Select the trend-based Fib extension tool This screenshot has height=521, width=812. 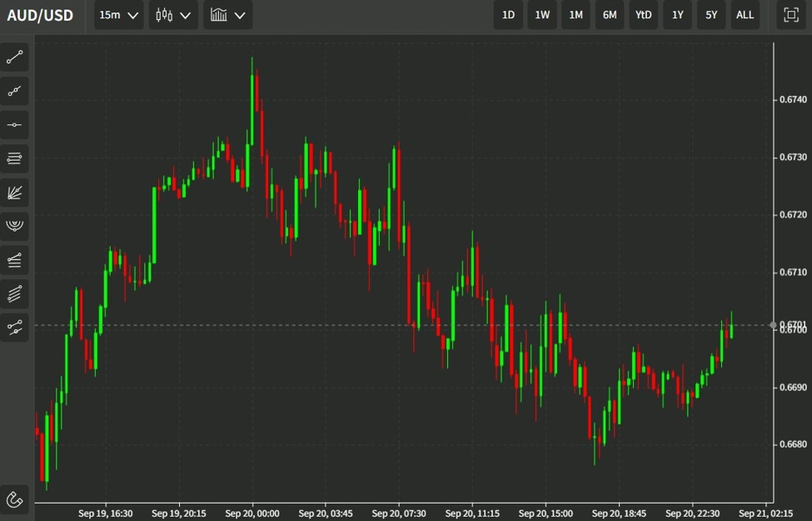(14, 259)
